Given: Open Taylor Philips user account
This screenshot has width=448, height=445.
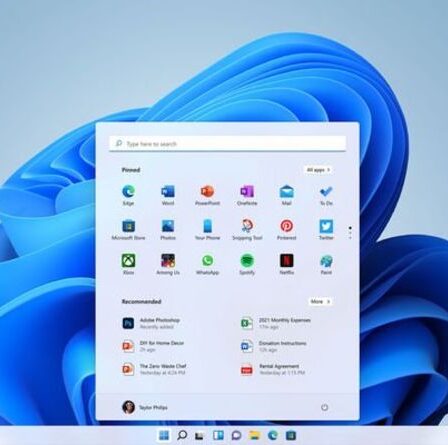Looking at the screenshot, I should pyautogui.click(x=145, y=407).
